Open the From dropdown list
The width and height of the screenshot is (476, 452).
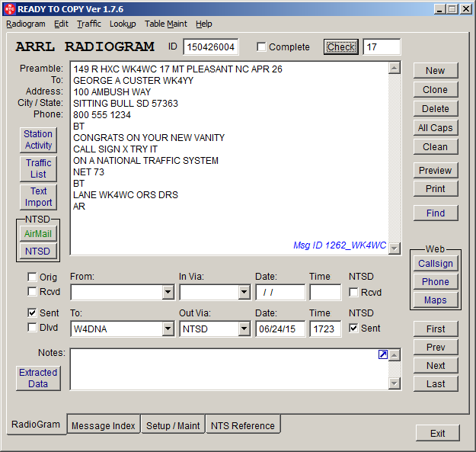(x=168, y=292)
